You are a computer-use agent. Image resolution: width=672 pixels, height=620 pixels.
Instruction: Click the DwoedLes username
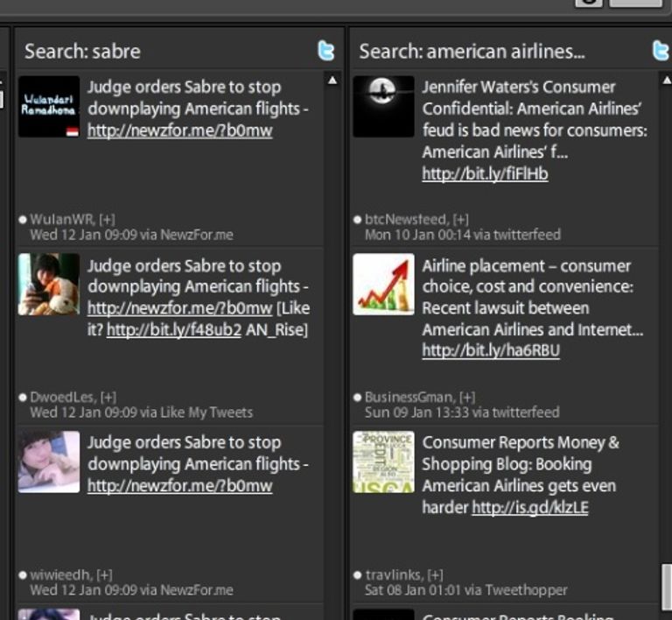pyautogui.click(x=63, y=397)
